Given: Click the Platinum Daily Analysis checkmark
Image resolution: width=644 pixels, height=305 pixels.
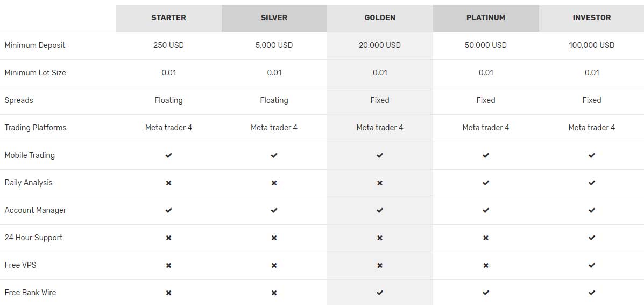Looking at the screenshot, I should click(486, 183).
